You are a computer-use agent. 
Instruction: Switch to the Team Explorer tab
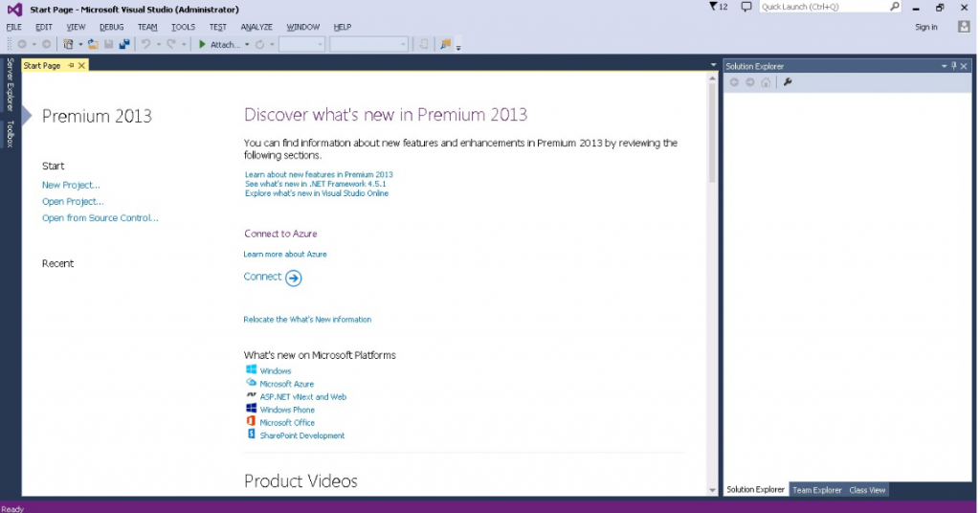pyautogui.click(x=816, y=490)
